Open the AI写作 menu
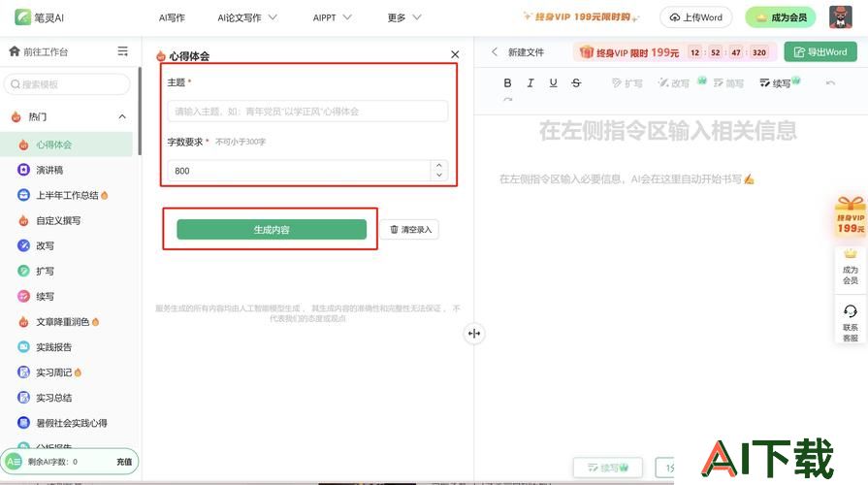868x485 pixels. [172, 17]
